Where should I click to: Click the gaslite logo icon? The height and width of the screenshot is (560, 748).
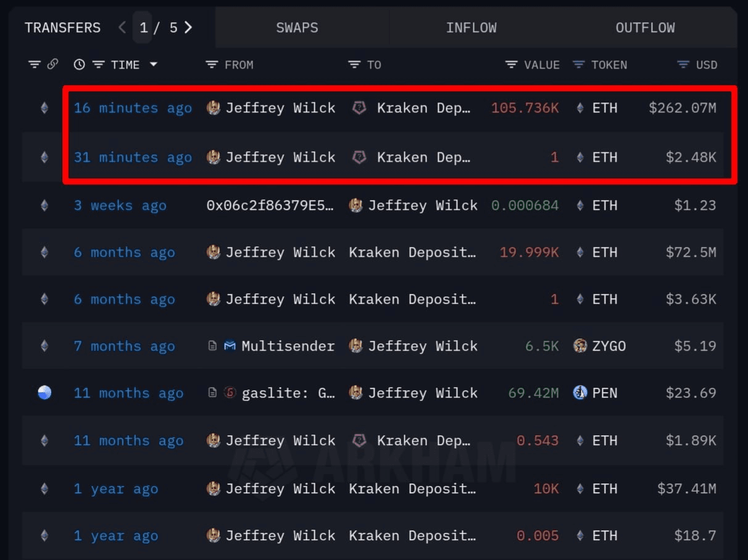(x=230, y=393)
